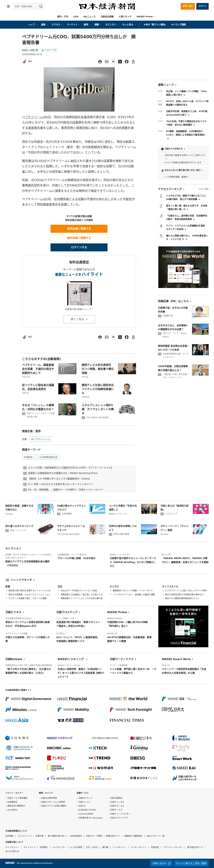Open the 日経会社情報 menu item
This screenshot has height=868, width=214.
pyautogui.click(x=107, y=16)
